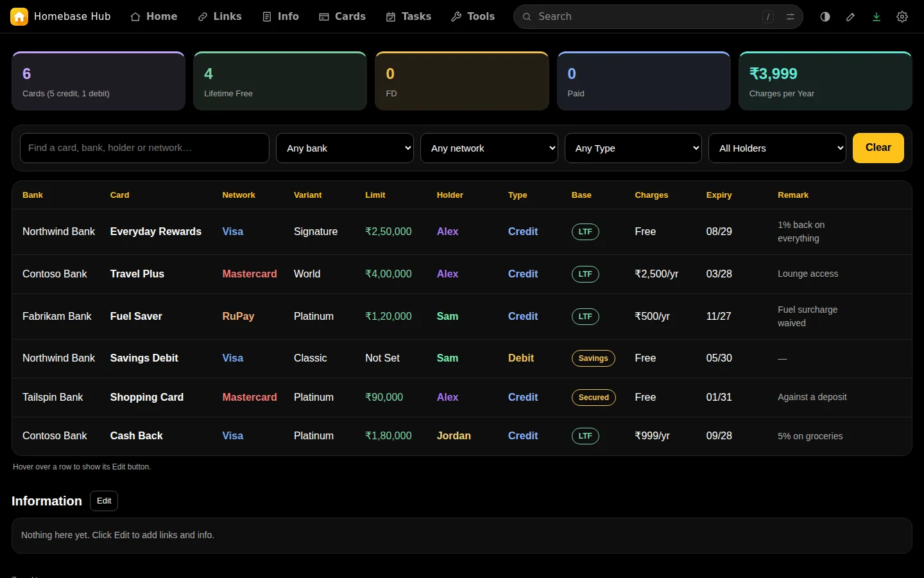Screen dimensions: 924x578
Task: Expand the All Holders dropdown
Action: coord(777,148)
